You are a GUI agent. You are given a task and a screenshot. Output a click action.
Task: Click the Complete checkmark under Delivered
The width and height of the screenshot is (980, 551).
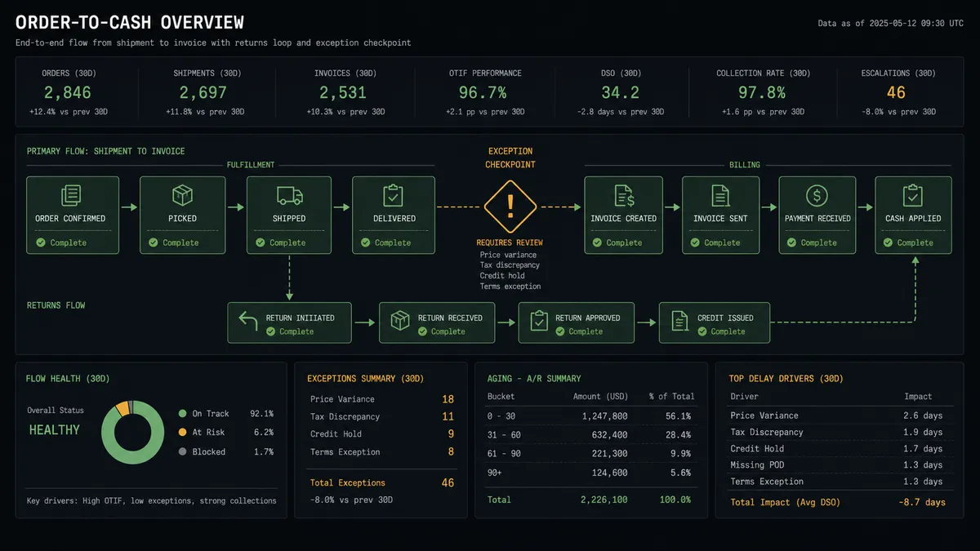(365, 242)
